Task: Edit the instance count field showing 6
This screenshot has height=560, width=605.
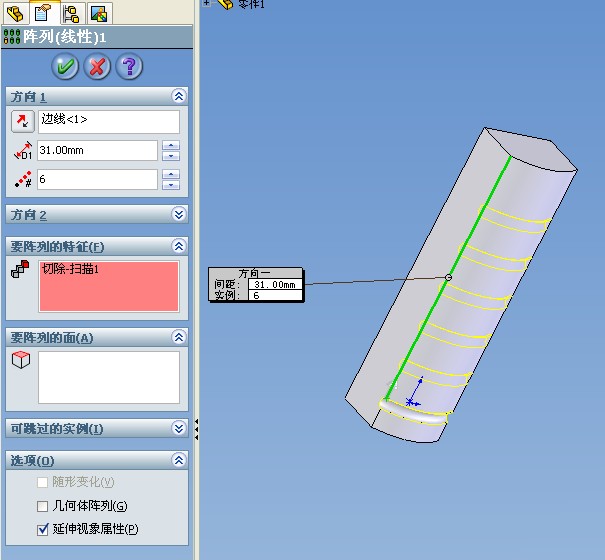Action: click(x=97, y=179)
